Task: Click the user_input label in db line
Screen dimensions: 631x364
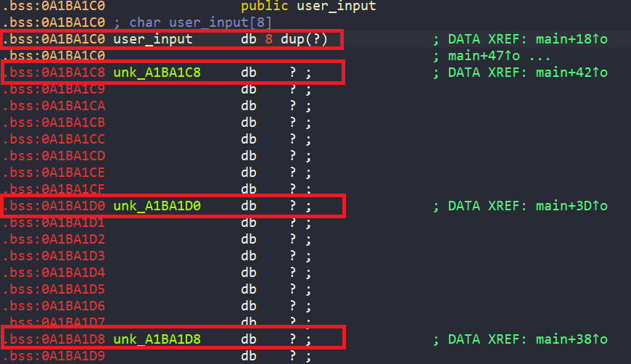Action: click(153, 39)
